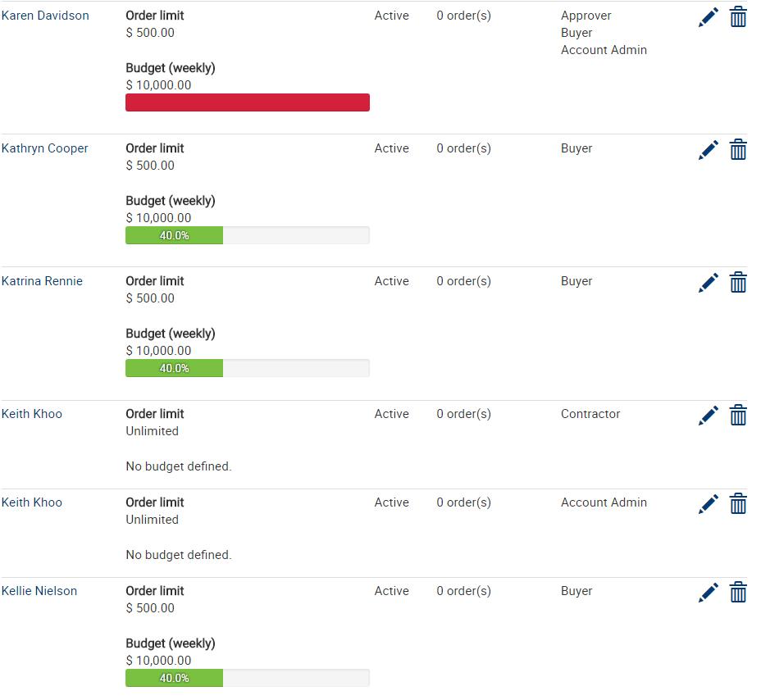Click Karen Davidson's red budget bar

pyautogui.click(x=247, y=102)
